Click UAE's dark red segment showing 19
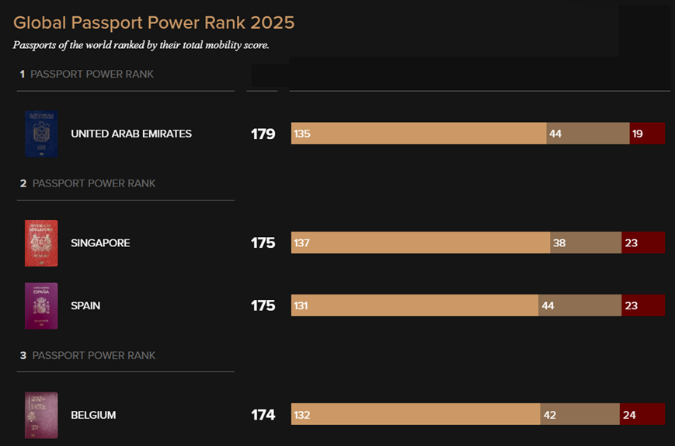This screenshot has width=675, height=446. pyautogui.click(x=647, y=134)
